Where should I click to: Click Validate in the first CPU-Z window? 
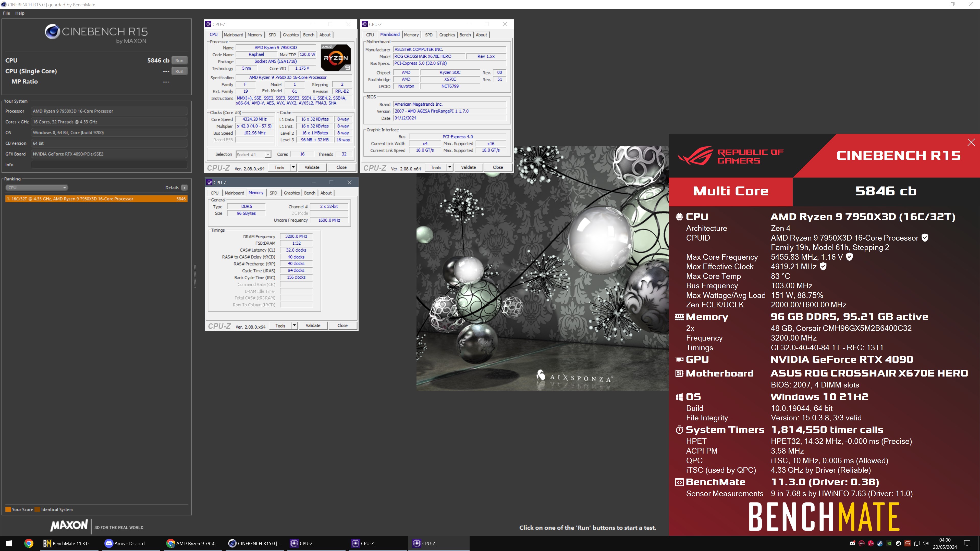312,167
